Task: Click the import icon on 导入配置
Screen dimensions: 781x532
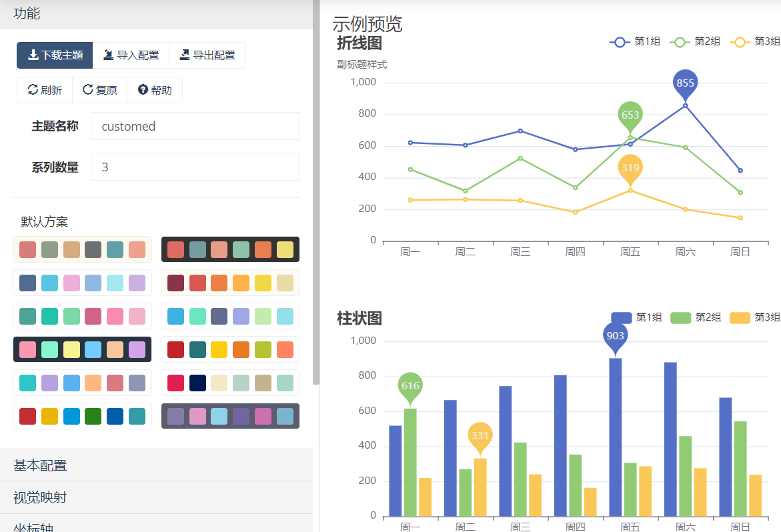Action: coord(108,55)
